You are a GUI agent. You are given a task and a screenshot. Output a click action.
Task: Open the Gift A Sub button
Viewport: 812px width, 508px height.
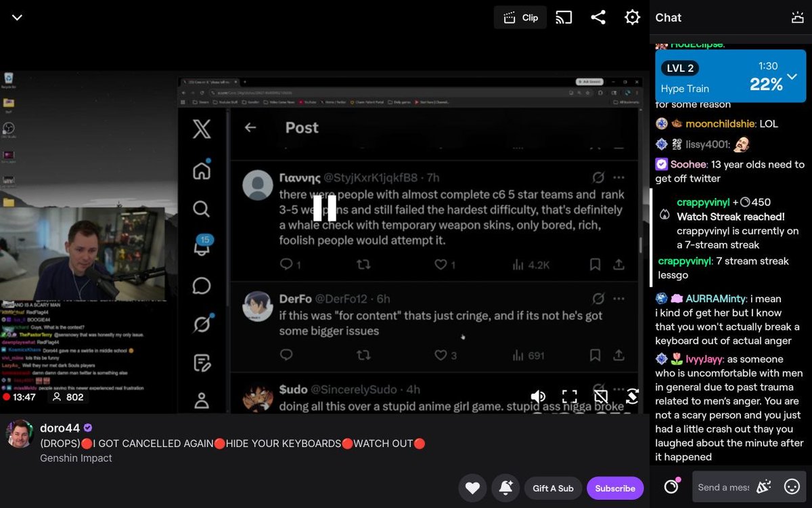pos(553,488)
